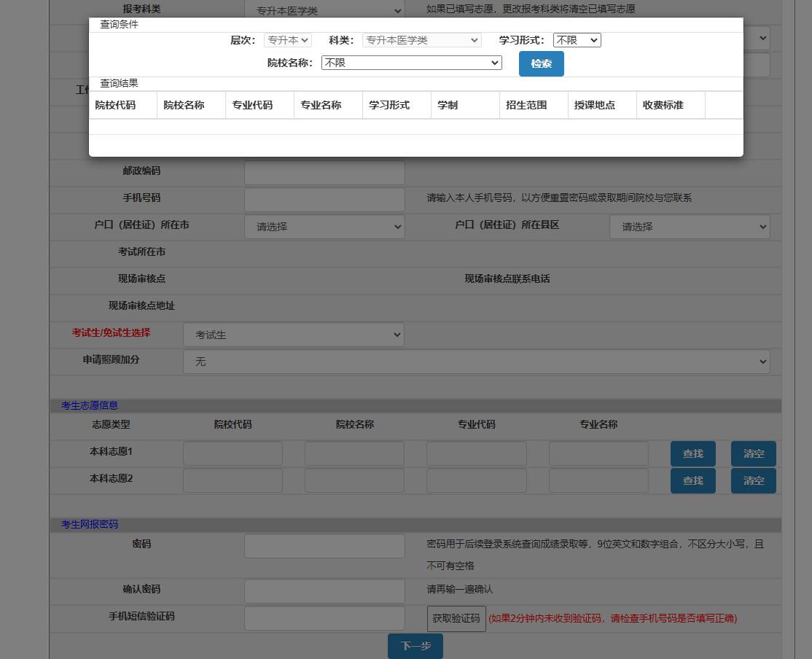Click the 获取验证码 button

point(456,618)
